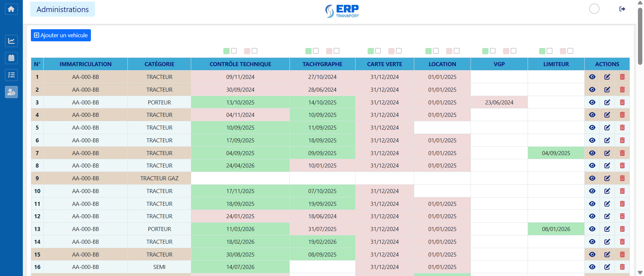This screenshot has width=644, height=276.
Task: View details of vehicle row 1
Action: click(592, 77)
